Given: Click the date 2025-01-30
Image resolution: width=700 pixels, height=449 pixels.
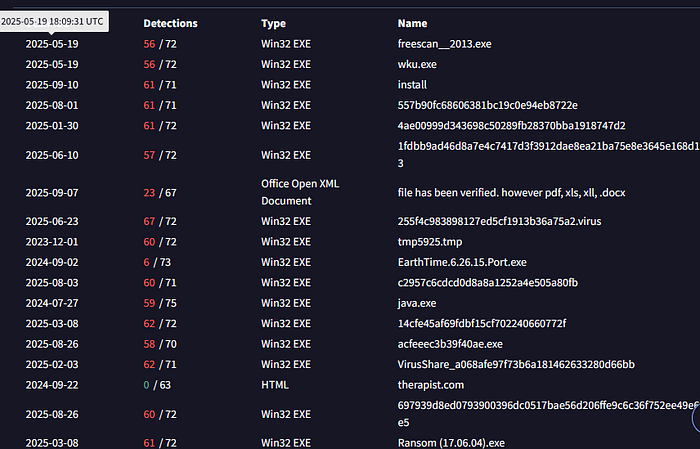Looking at the screenshot, I should click(x=52, y=126).
